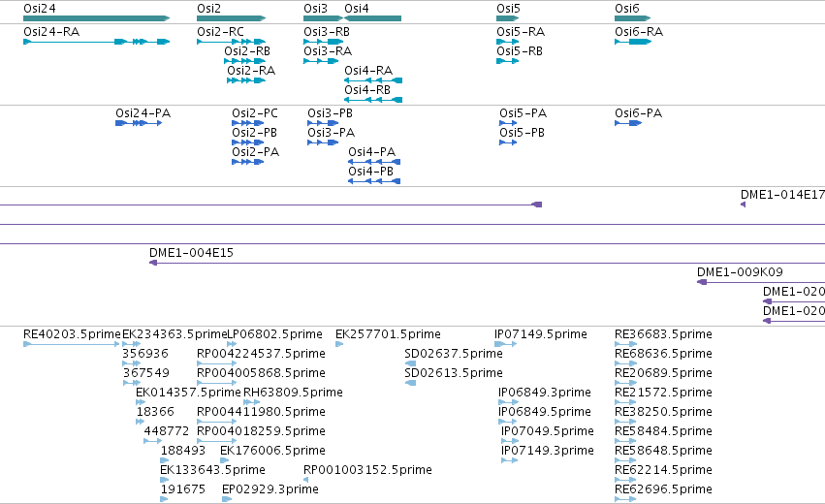Select EST RE21572.5prime
The width and height of the screenshot is (825, 504).
point(625,403)
